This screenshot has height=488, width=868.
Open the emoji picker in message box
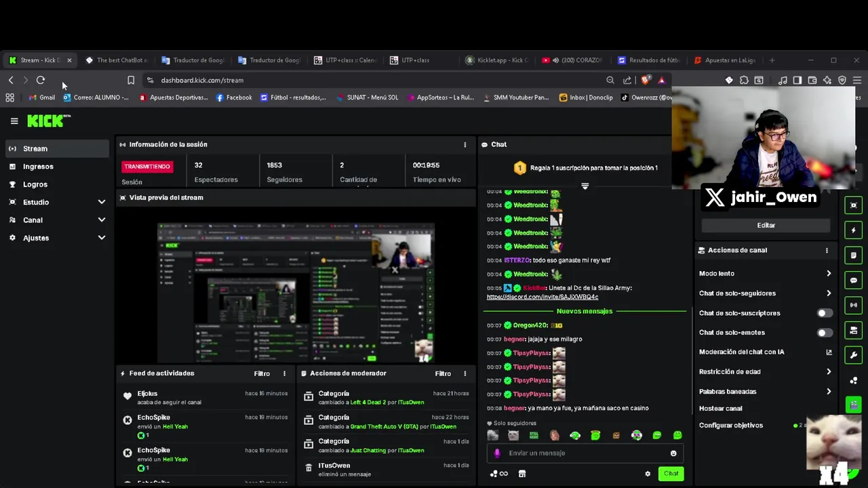pyautogui.click(x=673, y=453)
